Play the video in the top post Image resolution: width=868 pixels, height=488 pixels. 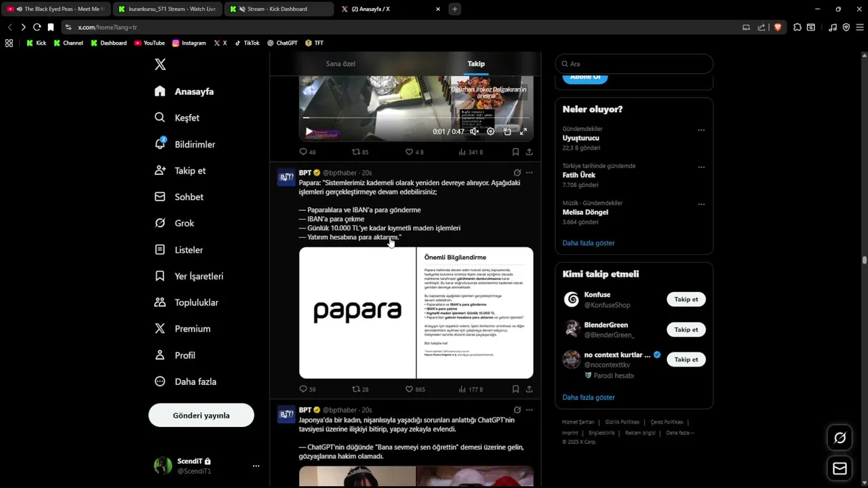309,131
